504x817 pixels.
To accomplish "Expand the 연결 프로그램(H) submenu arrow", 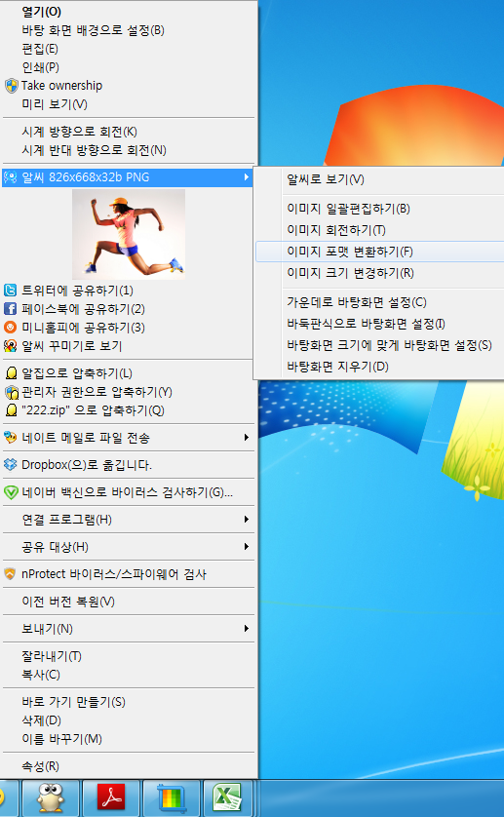I will (246, 520).
